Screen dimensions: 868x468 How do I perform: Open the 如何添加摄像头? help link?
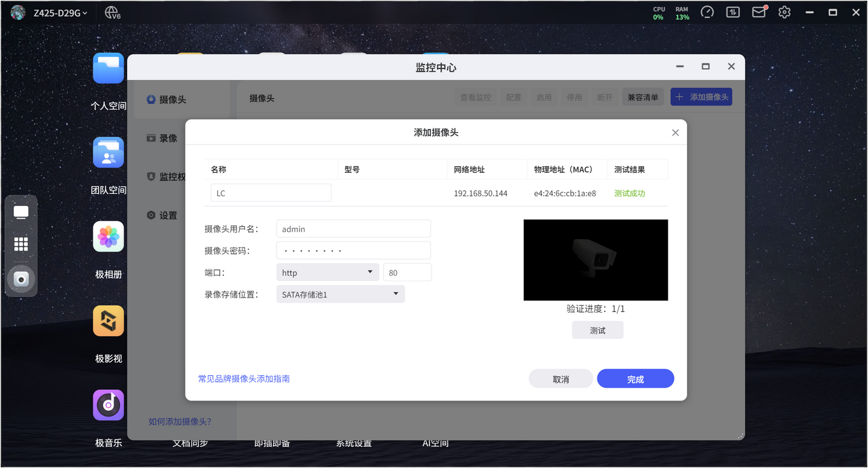coord(180,422)
